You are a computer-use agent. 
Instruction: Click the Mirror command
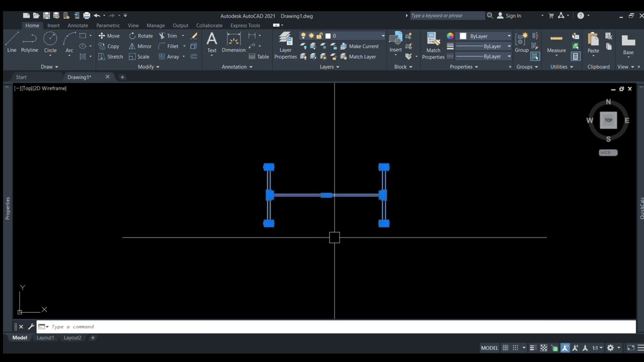pyautogui.click(x=140, y=46)
